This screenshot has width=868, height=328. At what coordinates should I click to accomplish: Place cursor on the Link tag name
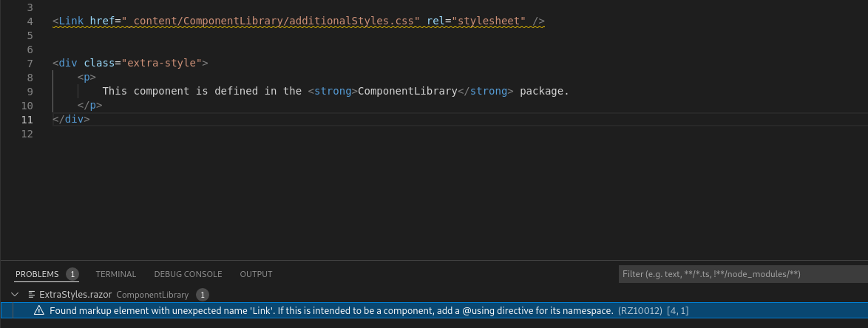[x=71, y=21]
